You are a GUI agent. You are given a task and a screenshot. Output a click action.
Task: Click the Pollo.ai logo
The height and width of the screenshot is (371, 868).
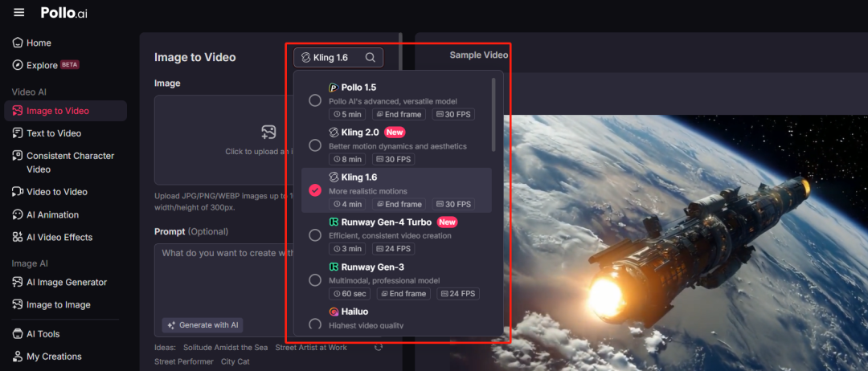(x=64, y=13)
